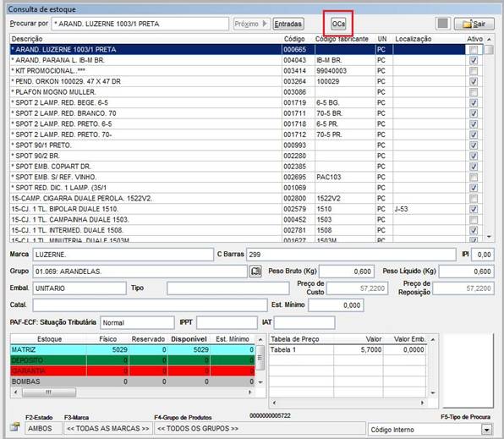Click the gray square icon beside Sair

click(443, 24)
